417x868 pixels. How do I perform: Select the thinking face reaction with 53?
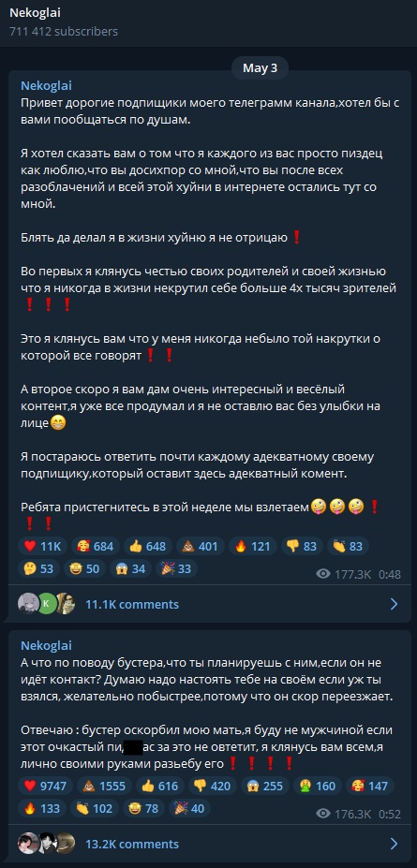pyautogui.click(x=38, y=568)
